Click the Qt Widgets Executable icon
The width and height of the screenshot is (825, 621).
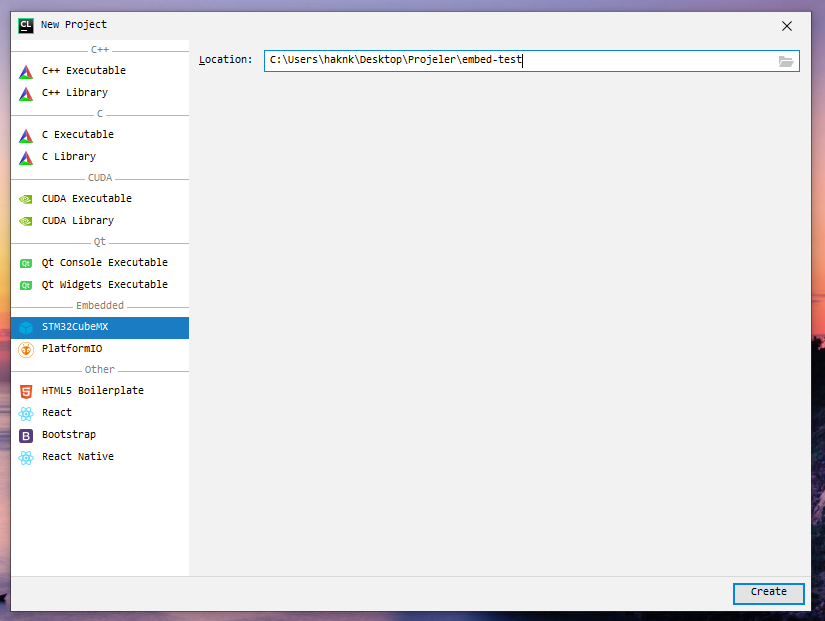click(26, 285)
